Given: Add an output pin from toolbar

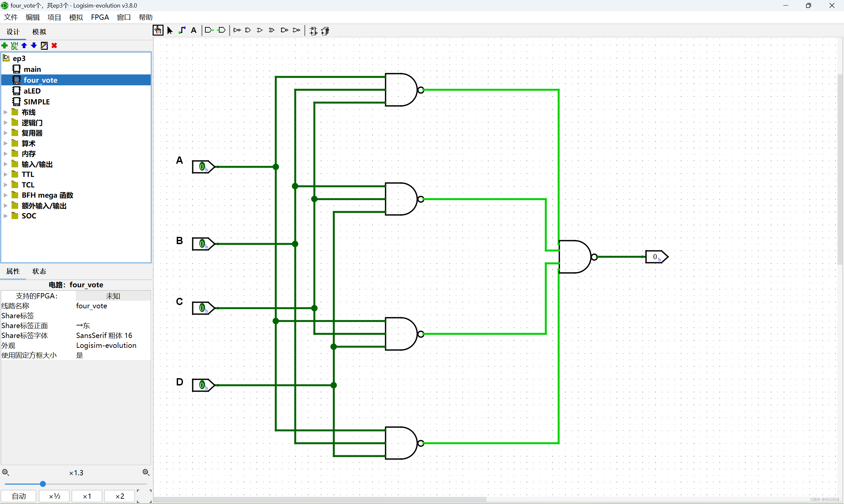Looking at the screenshot, I should (x=221, y=31).
